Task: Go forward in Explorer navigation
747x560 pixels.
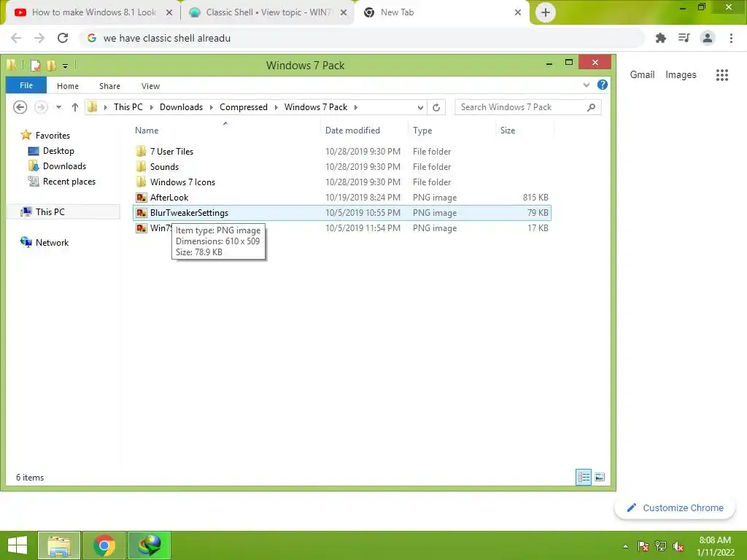Action: coord(41,107)
